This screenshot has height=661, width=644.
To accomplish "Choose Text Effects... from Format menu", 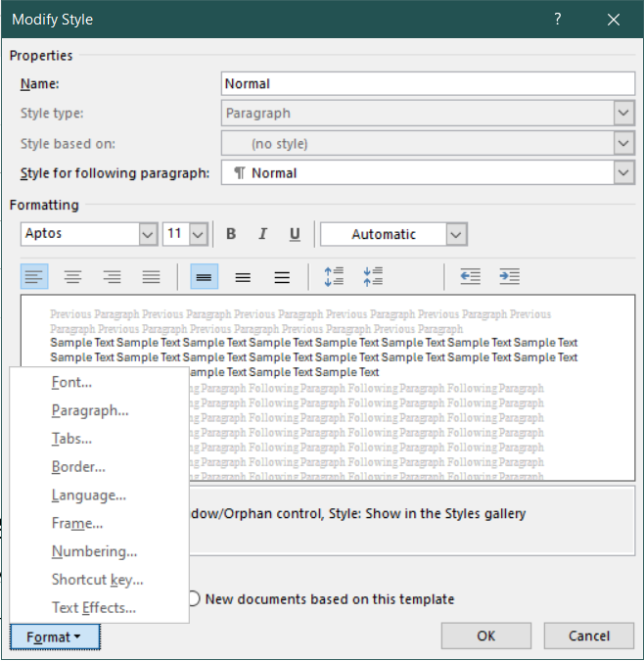I will click(x=100, y=608).
